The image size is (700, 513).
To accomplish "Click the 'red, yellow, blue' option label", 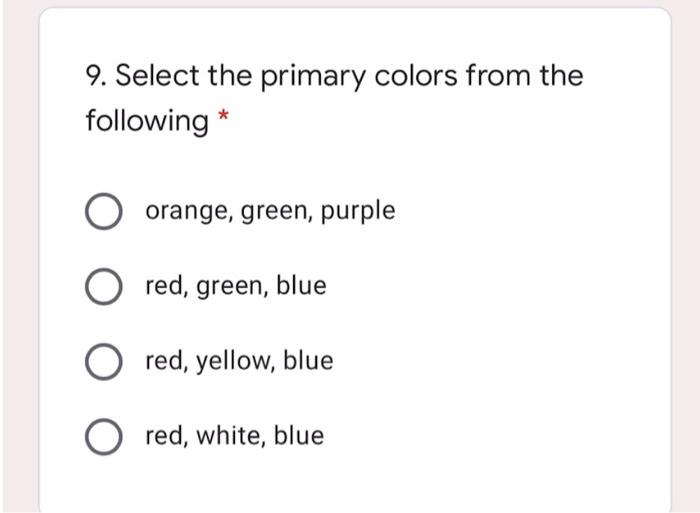I will (239, 361).
